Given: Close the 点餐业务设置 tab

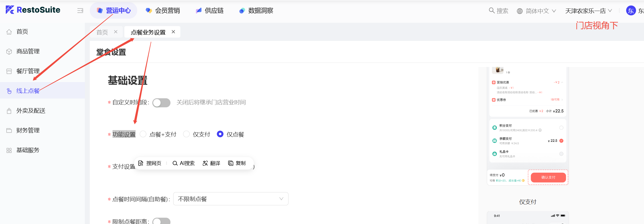Looking at the screenshot, I should [173, 32].
